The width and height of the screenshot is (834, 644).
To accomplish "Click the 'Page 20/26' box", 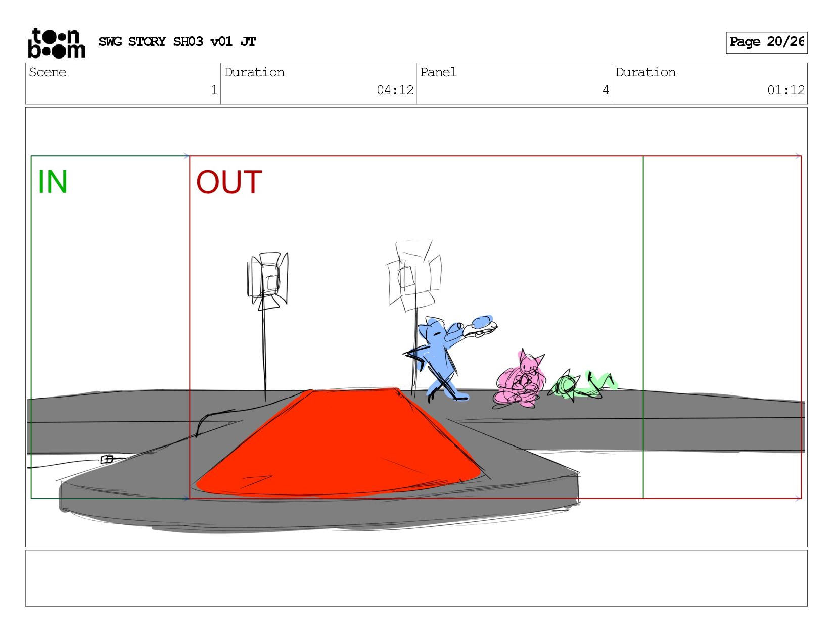I will pos(766,42).
